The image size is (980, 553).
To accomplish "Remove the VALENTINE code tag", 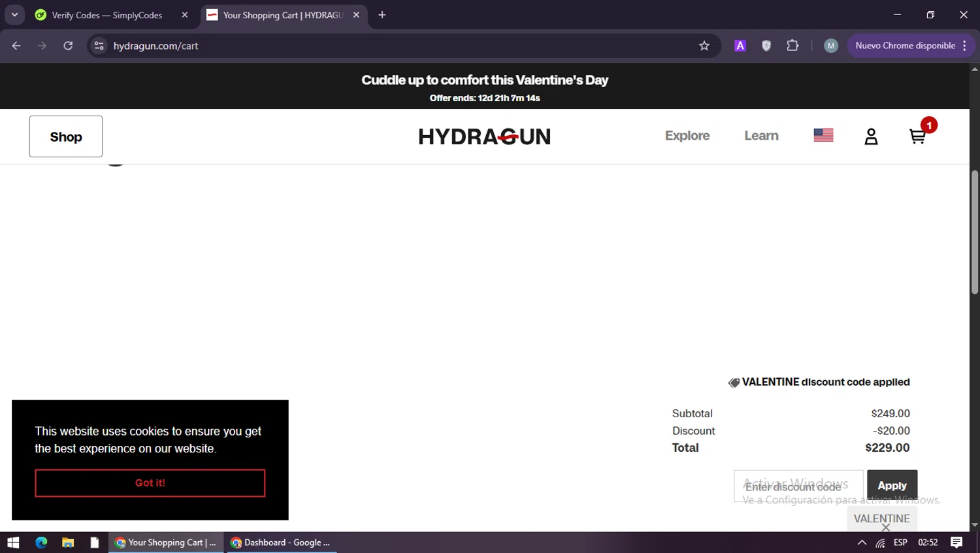I will 886,527.
